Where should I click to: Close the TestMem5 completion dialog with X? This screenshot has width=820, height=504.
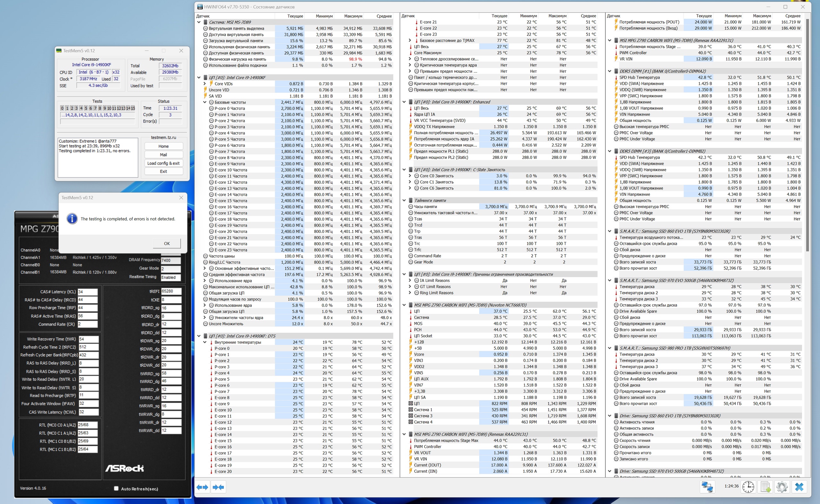point(181,198)
